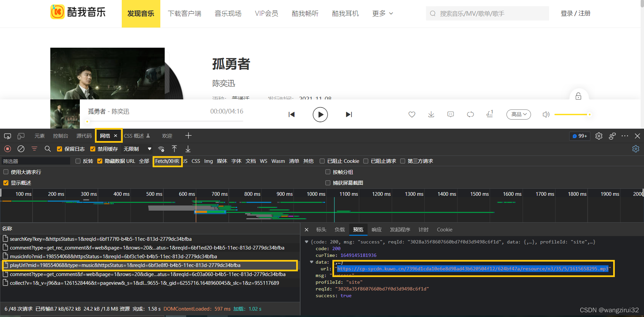Like the song with heart icon
The width and height of the screenshot is (644, 317).
pos(412,115)
